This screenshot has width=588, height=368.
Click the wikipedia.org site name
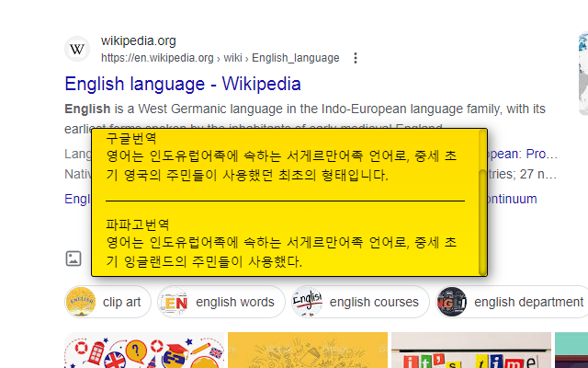139,40
